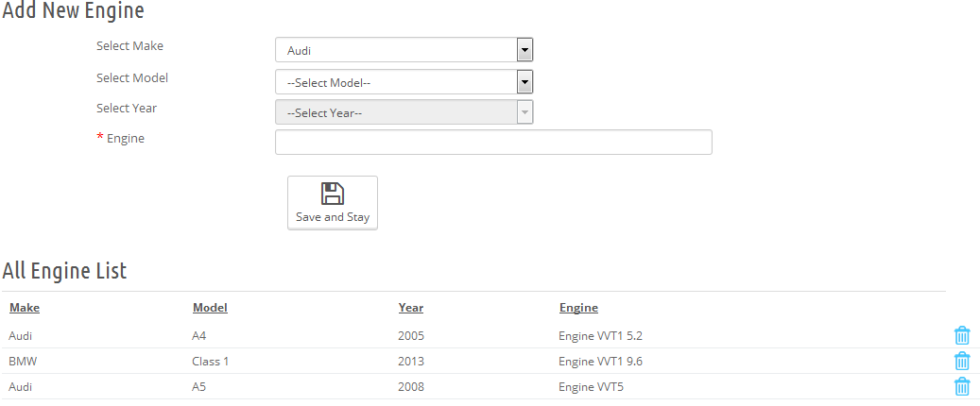Click the floppy disk save icon
Screen dimensions: 980x406
pos(333,195)
